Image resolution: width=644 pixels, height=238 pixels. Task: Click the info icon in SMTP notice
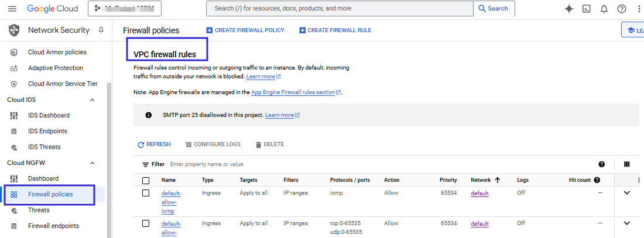pyautogui.click(x=149, y=115)
